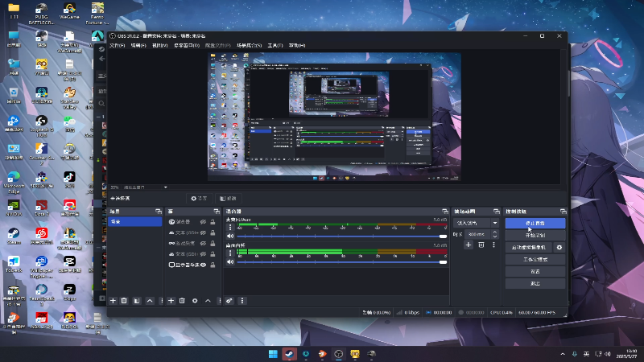Open the fade transition type dropdown
Viewport: 644px width, 362px height.
point(477,223)
